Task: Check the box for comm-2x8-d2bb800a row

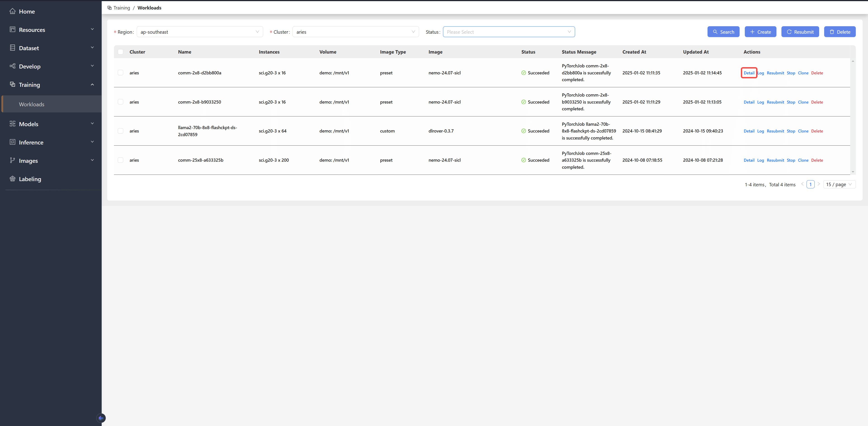Action: click(x=121, y=73)
